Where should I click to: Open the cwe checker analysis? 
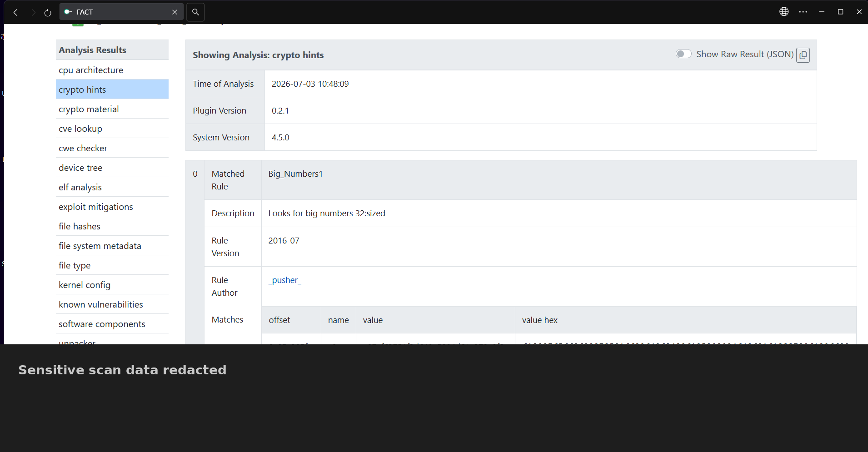coord(112,148)
